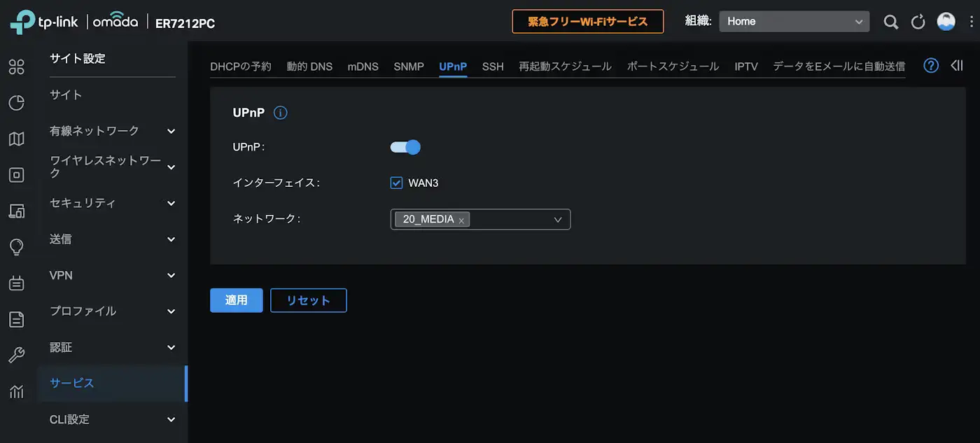Switch to ポートスケジュール tab
The image size is (980, 443).
(673, 66)
